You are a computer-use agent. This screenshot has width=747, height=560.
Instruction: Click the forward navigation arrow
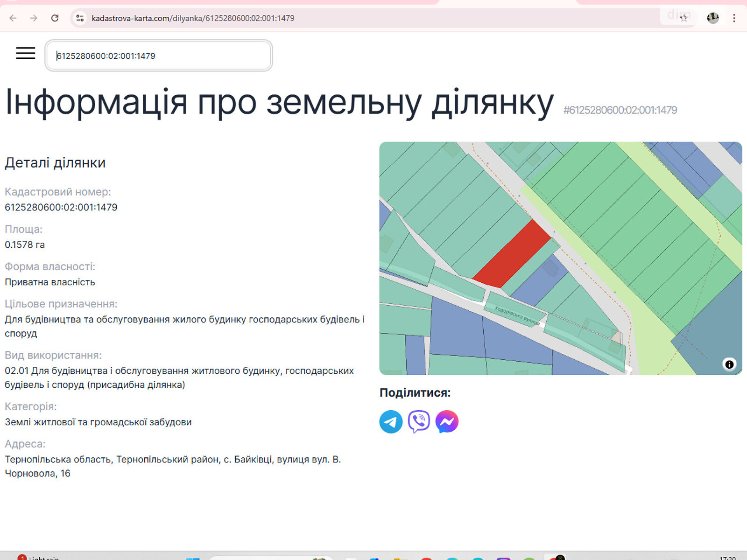click(34, 18)
